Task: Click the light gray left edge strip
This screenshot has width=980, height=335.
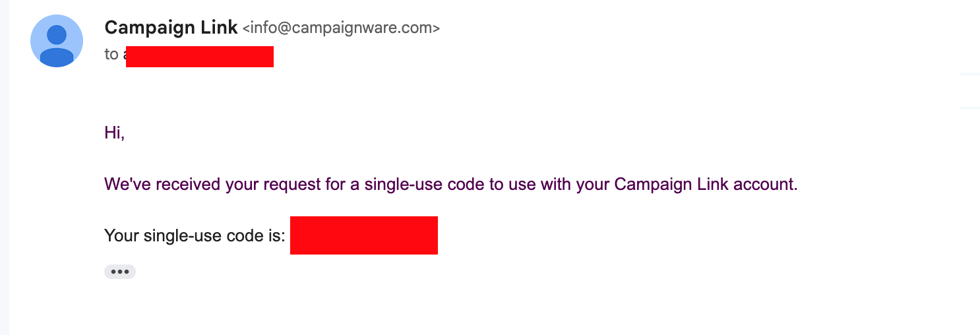Action: coord(5,167)
